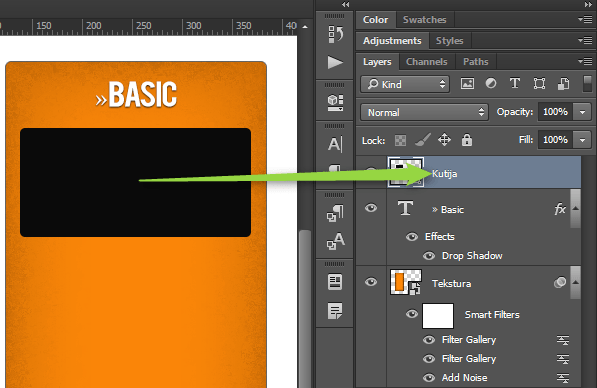This screenshot has height=388, width=597.
Task: Open the Fill slider dropdown arrow
Action: click(x=582, y=140)
